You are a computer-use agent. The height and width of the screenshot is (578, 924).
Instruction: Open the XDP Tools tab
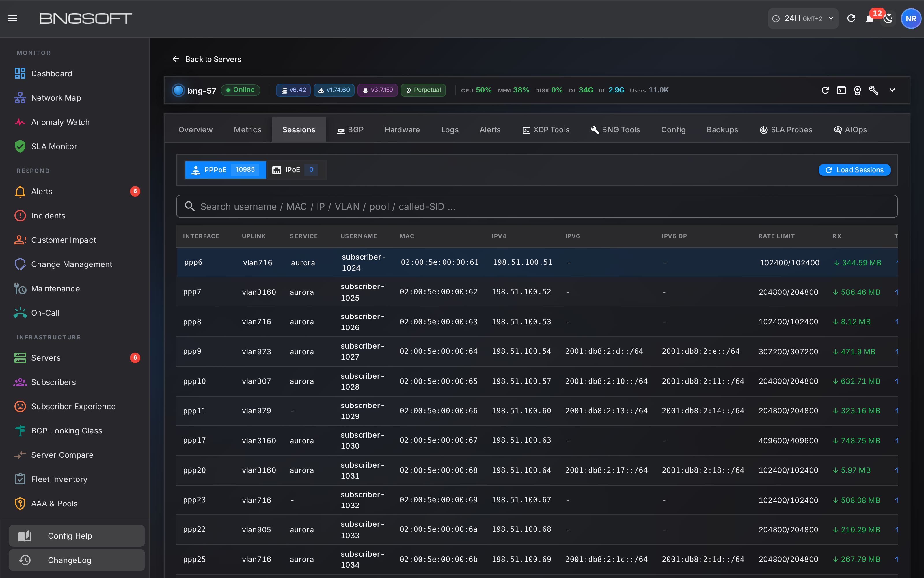pos(546,129)
